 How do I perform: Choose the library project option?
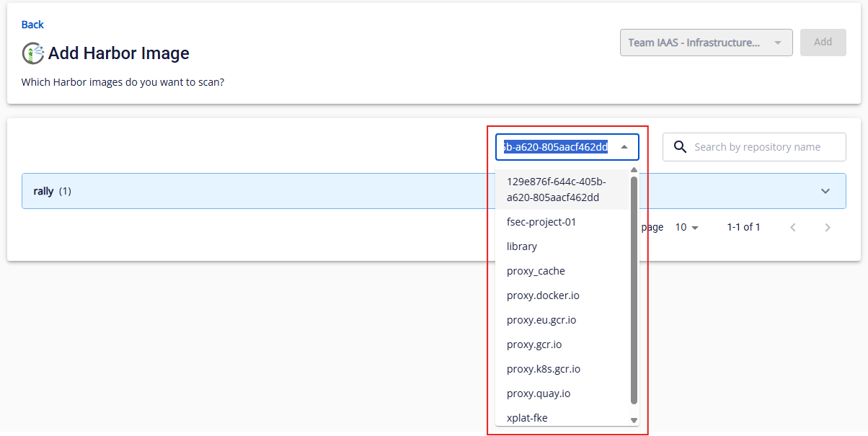click(x=522, y=246)
